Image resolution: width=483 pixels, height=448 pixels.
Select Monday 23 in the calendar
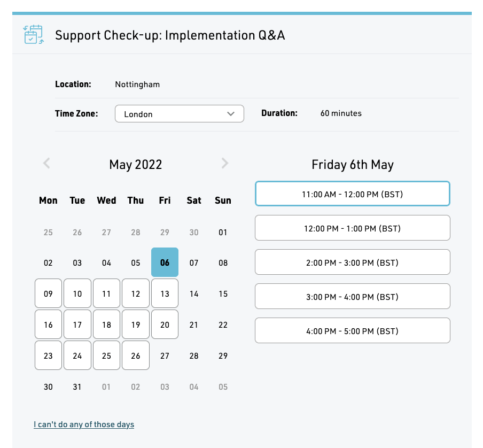click(x=49, y=356)
